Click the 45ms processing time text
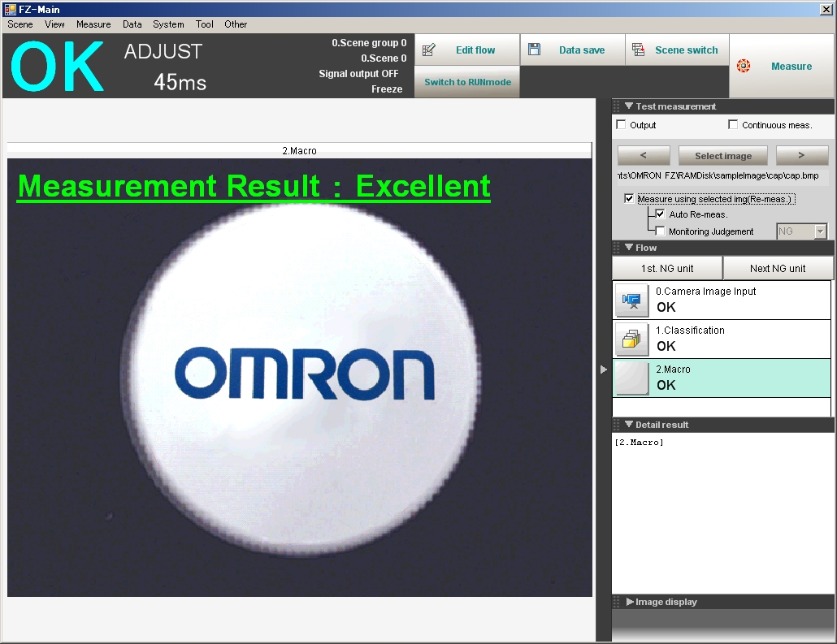 click(180, 82)
